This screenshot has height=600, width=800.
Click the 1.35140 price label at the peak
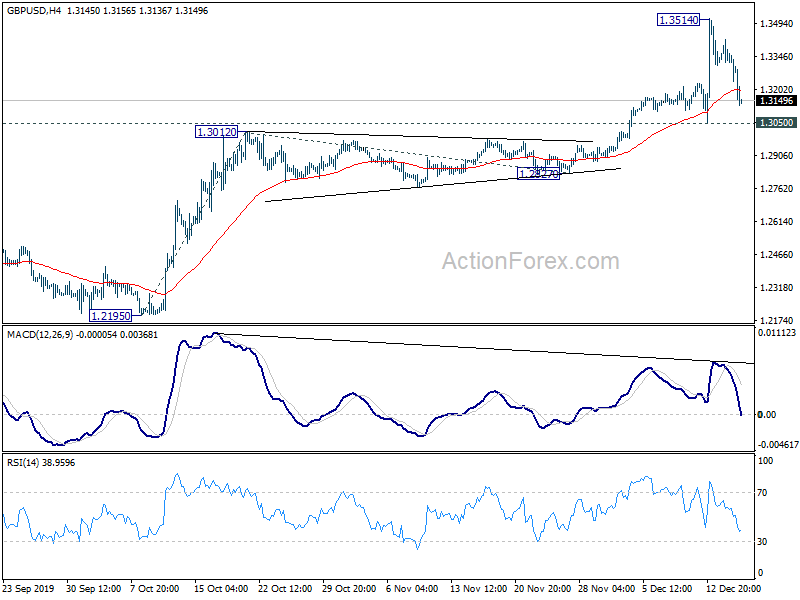(x=679, y=20)
